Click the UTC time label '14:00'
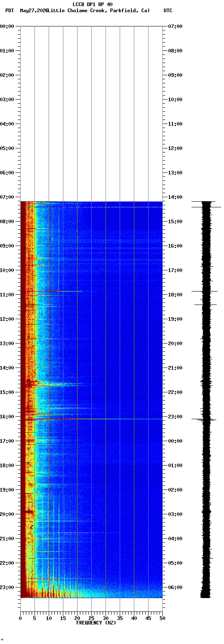Screen dimensions: 224x644 coord(175,197)
